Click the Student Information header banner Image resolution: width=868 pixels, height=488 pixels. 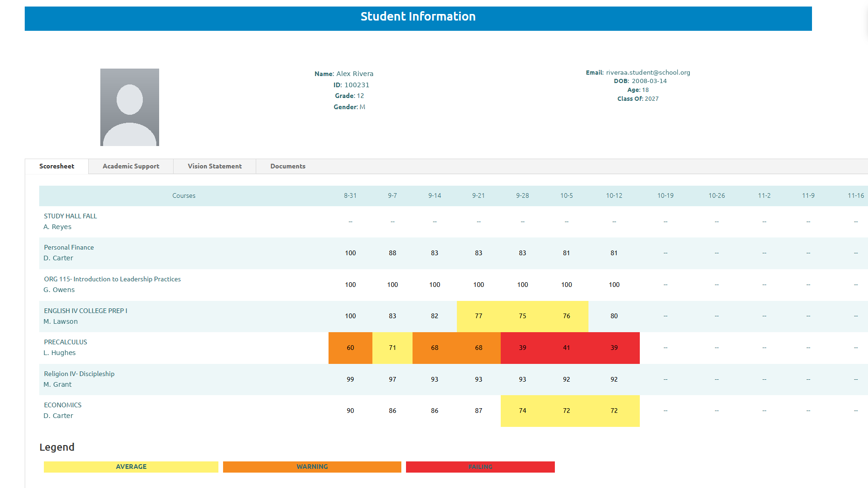tap(418, 19)
